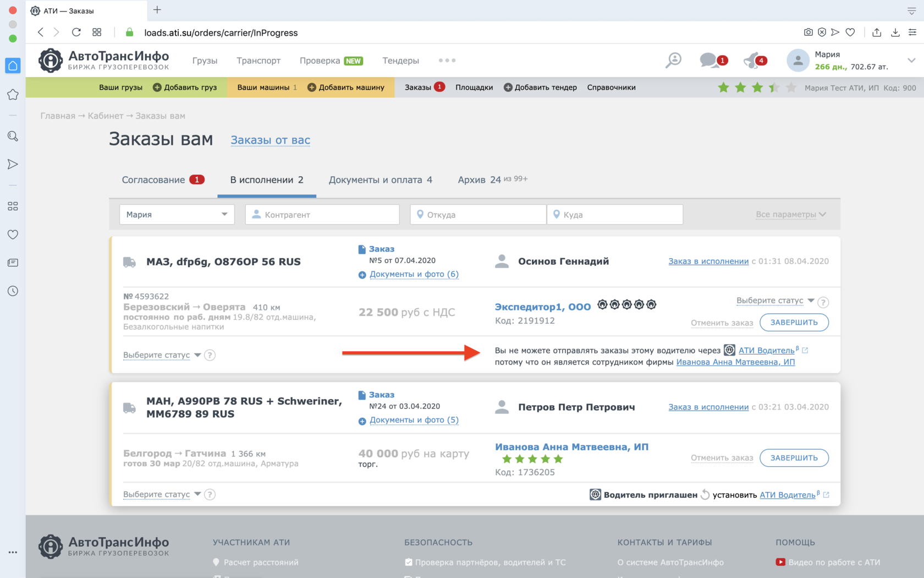Open Выберите статус dropdown right of Экспедитор1
The image size is (924, 578).
tap(775, 301)
